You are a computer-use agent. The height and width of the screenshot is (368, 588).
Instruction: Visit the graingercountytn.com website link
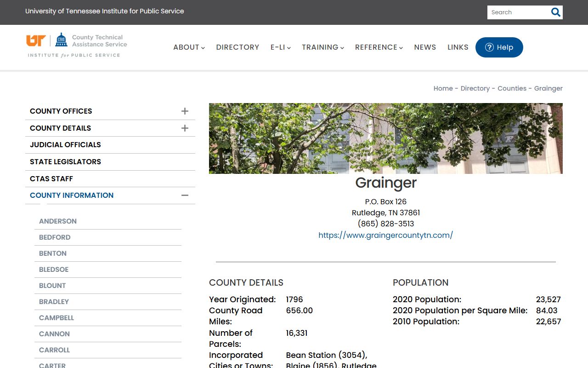[386, 235]
